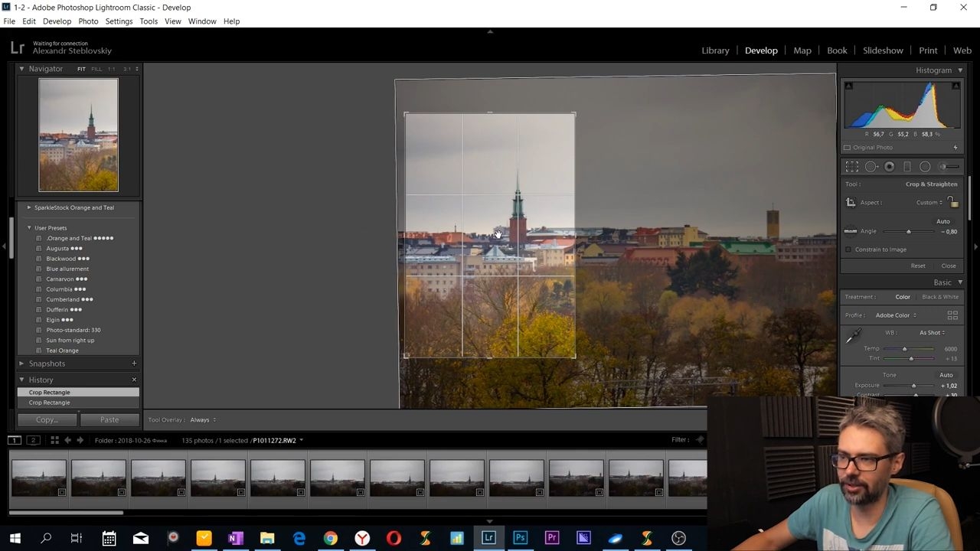Open second window display 2
Image resolution: width=980 pixels, height=551 pixels.
click(x=33, y=440)
